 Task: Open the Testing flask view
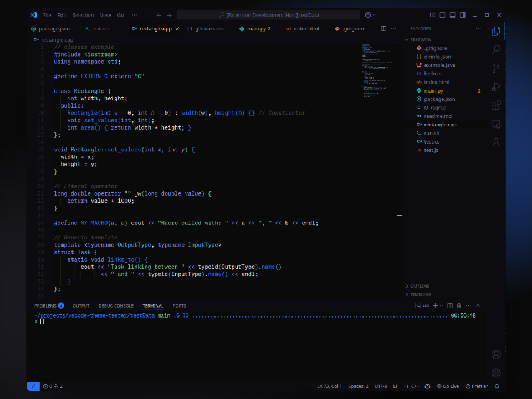coord(495,142)
